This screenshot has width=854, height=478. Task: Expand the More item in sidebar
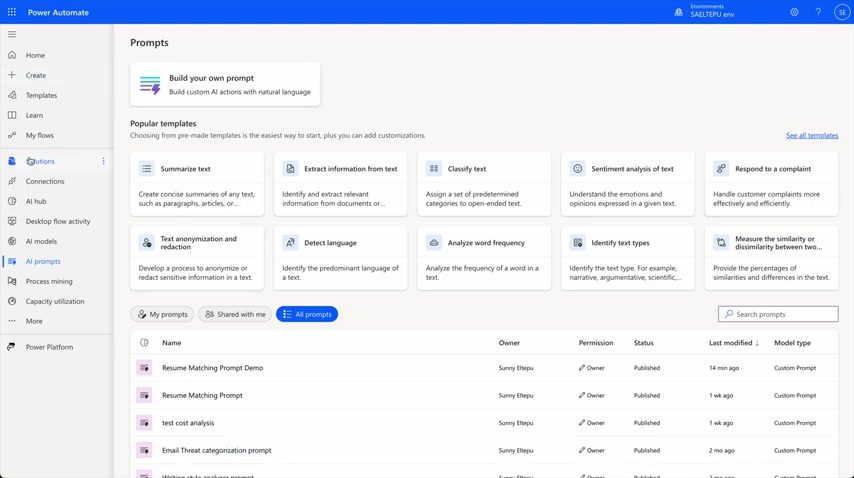coord(34,321)
